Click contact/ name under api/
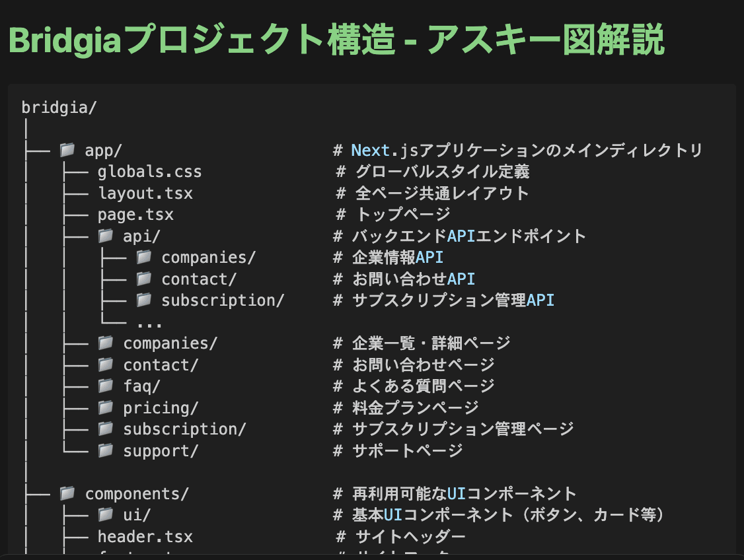This screenshot has width=744, height=560. pos(200,279)
